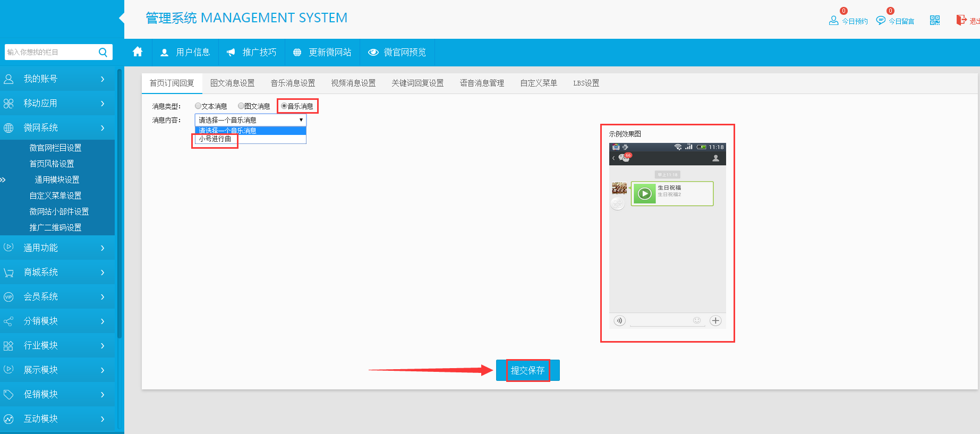Select the 图文消息 radio button
This screenshot has height=434, width=980.
click(241, 106)
